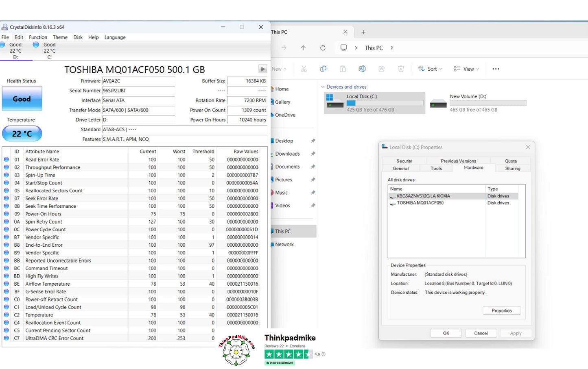The image size is (588, 369).
Task: Open the Edit menu in CrystalDiskInfo
Action: (19, 37)
